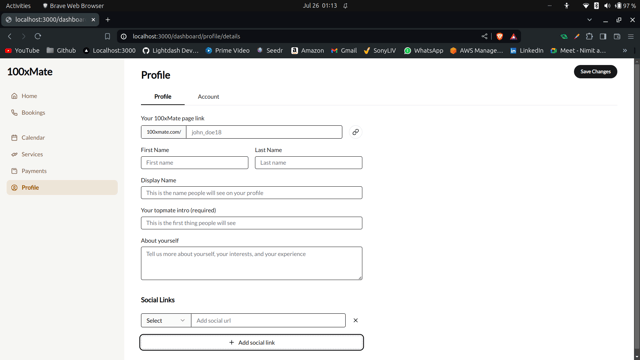Open the clock and date panel

click(x=320, y=6)
